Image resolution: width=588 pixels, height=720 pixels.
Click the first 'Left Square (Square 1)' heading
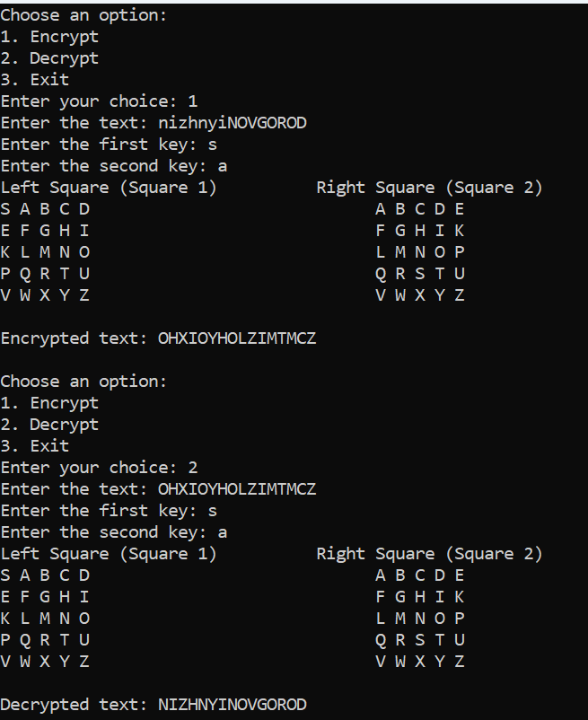[109, 188]
